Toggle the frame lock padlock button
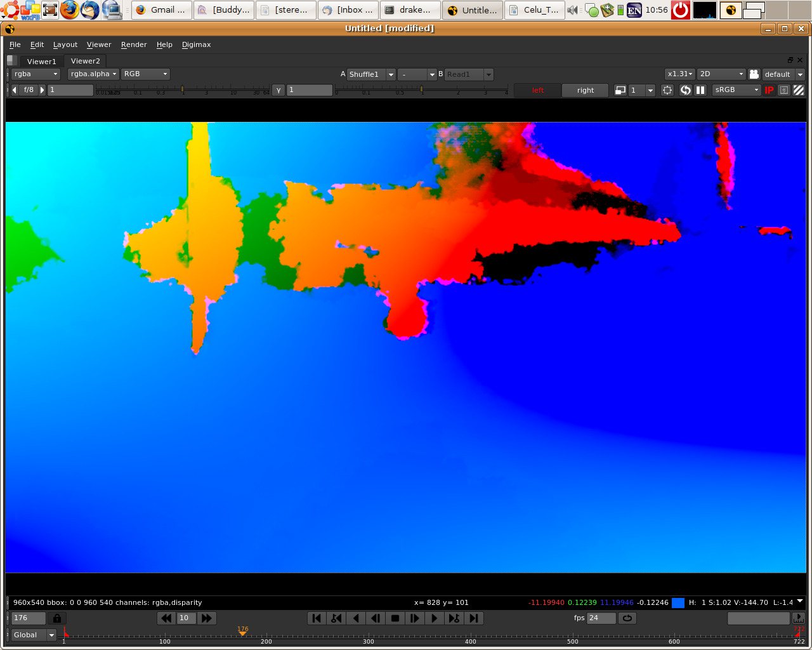The image size is (812, 650). [x=57, y=618]
